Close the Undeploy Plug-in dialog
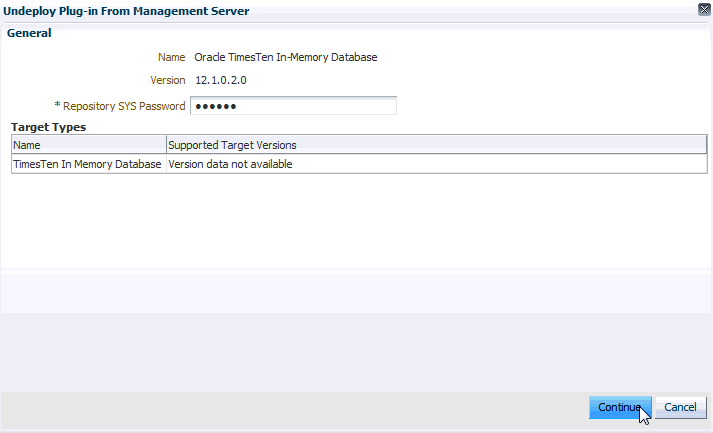Screen dimensions: 713x433 704,10
